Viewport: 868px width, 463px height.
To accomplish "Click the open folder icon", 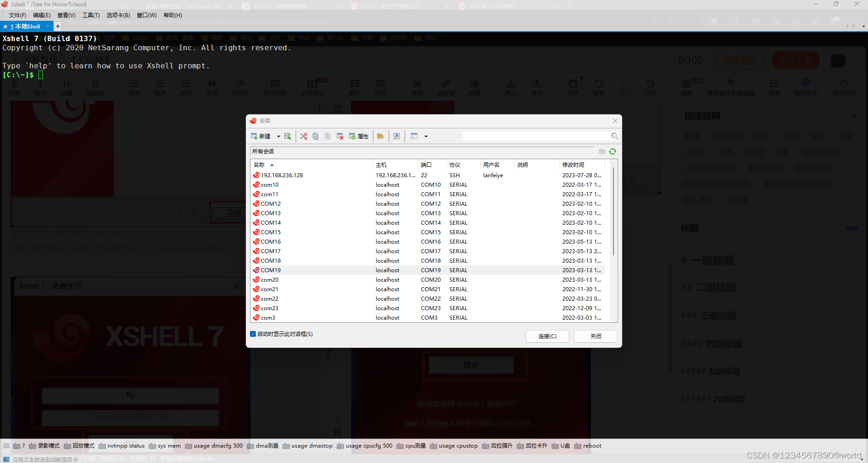I will [x=381, y=136].
